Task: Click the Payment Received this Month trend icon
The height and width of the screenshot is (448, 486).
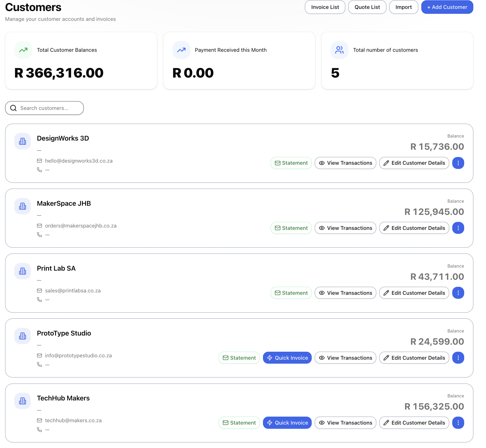Action: (x=181, y=50)
